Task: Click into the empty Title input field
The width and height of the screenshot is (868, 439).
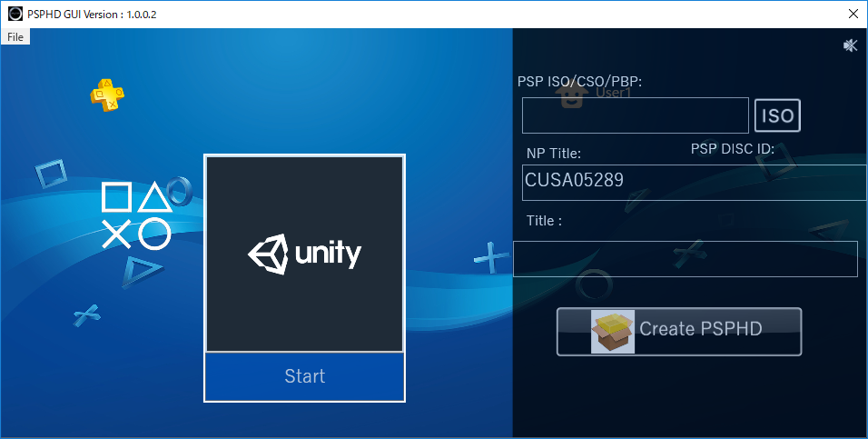Action: click(x=686, y=259)
